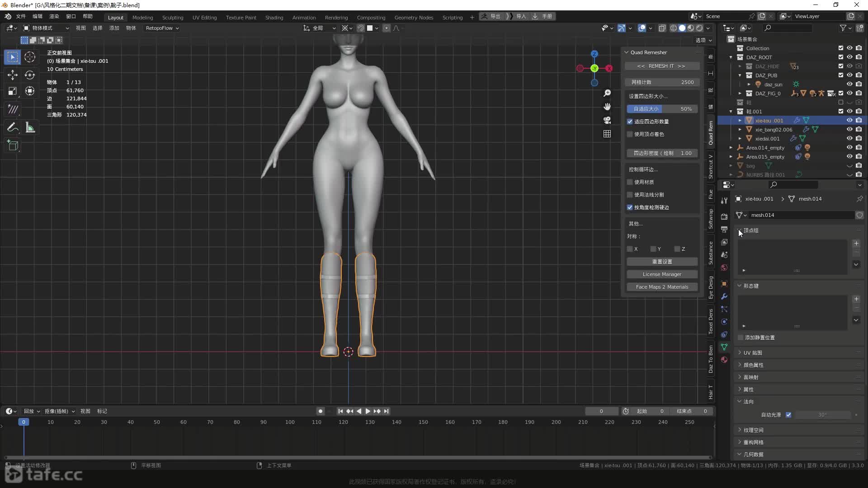Switch to rendered viewport shading
868x488 pixels.
pyautogui.click(x=699, y=28)
